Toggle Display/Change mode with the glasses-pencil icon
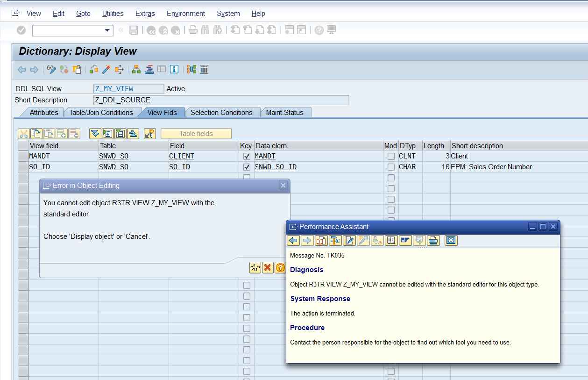The height and width of the screenshot is (380, 588). (51, 70)
